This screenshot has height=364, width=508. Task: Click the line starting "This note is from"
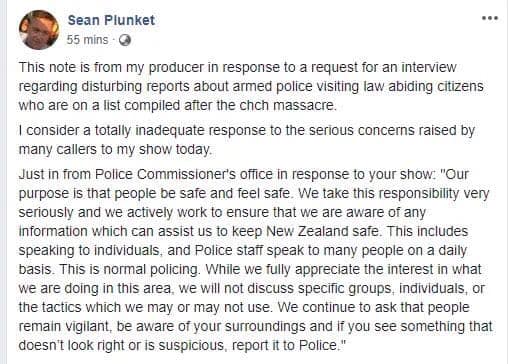coord(237,67)
